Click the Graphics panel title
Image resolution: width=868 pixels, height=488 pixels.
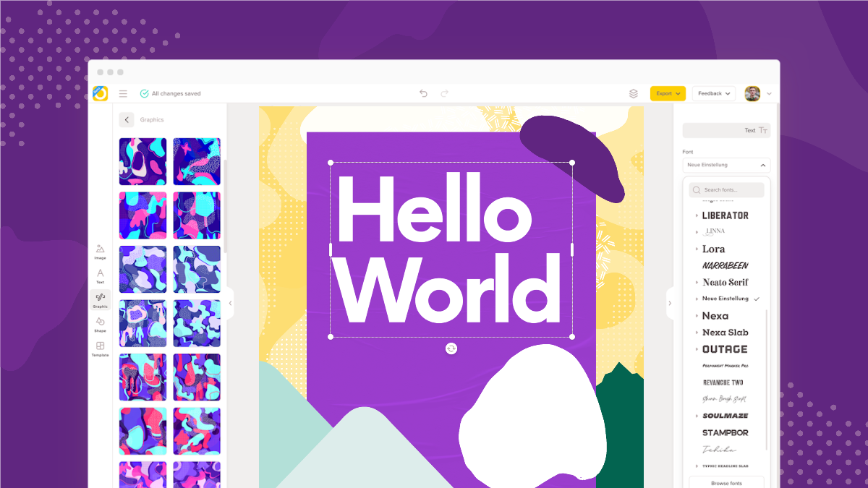point(152,120)
